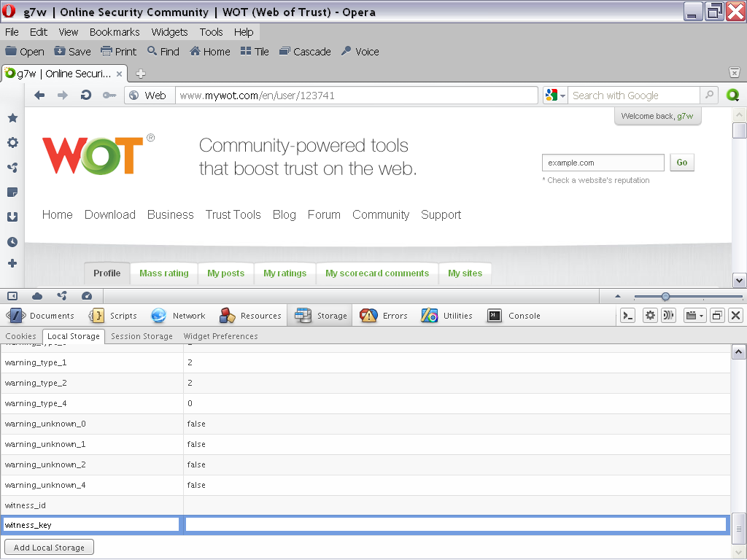Open the Unite panel in the sidebar
747x560 pixels.
[12, 168]
